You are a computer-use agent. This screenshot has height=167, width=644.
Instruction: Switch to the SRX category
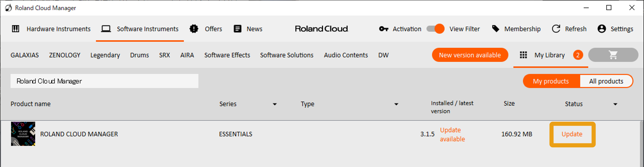[x=164, y=55]
